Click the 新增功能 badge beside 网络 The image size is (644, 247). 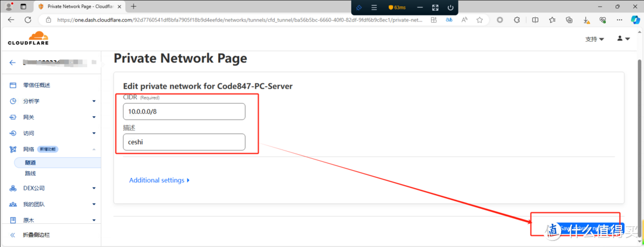[48, 149]
